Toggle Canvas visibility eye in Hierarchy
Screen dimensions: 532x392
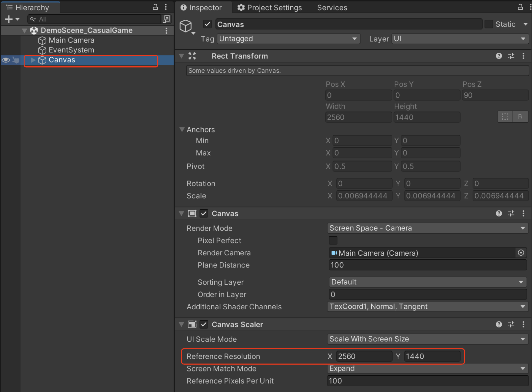pyautogui.click(x=6, y=60)
